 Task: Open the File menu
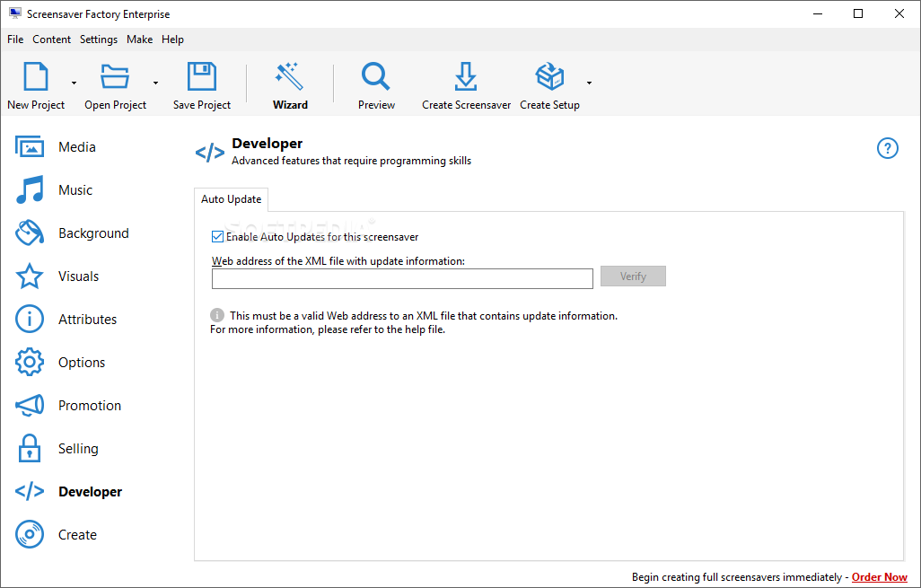pos(15,39)
